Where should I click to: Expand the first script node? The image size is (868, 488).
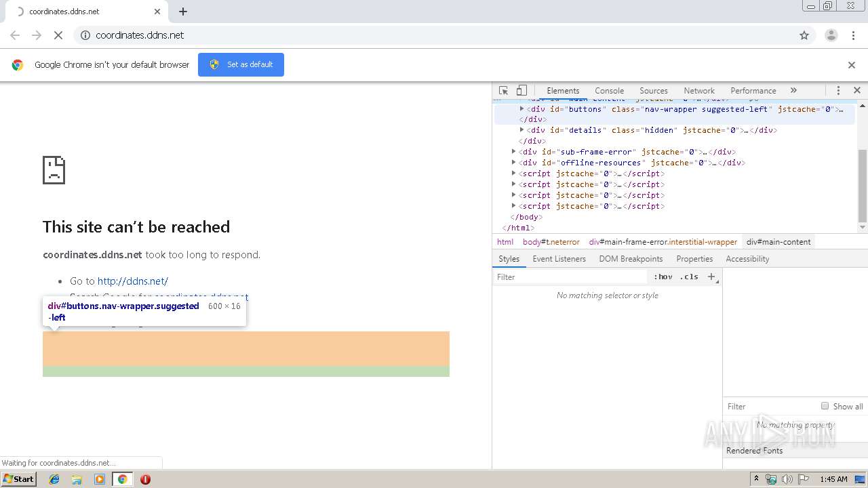coord(513,174)
